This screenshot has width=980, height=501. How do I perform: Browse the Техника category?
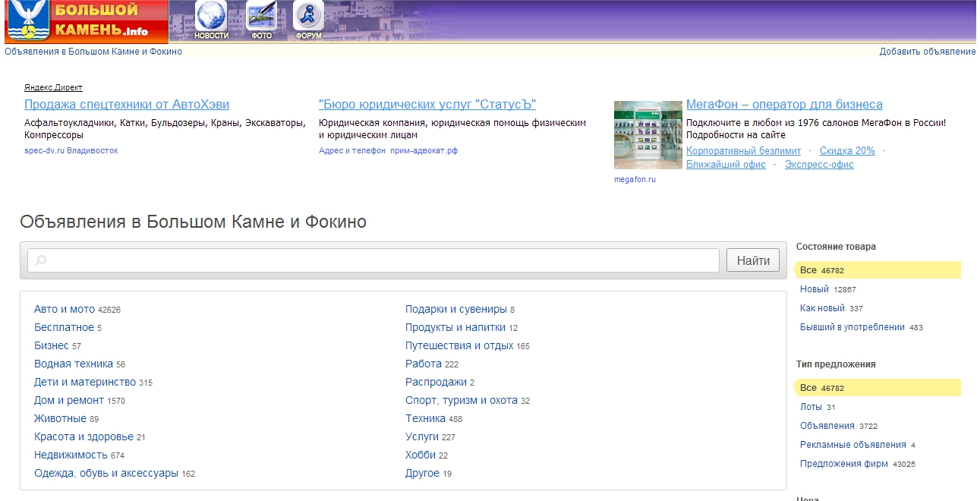click(x=425, y=418)
